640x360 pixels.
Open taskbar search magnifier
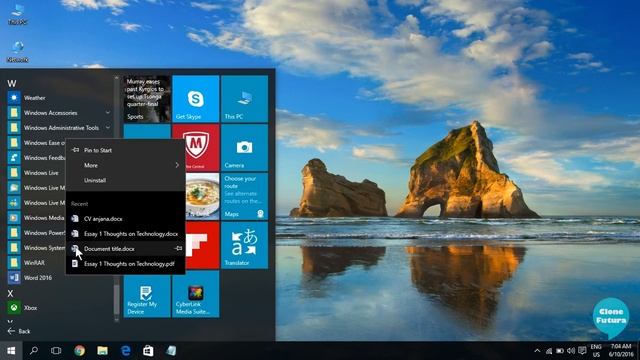point(34,351)
